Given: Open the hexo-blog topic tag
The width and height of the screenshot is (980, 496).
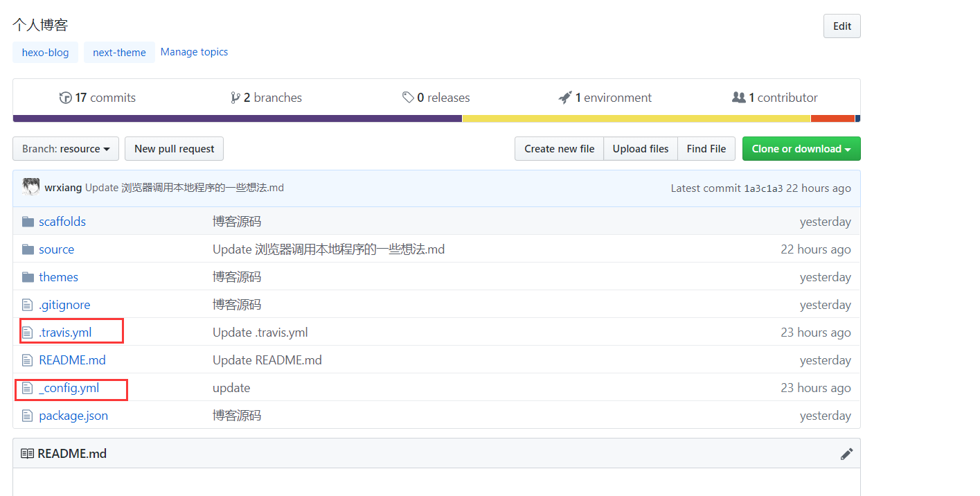Looking at the screenshot, I should point(46,53).
